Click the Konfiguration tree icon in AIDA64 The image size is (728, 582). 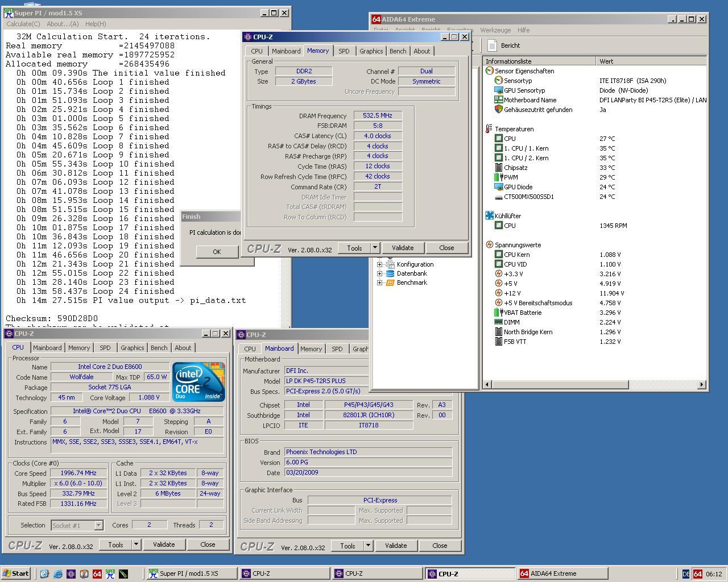point(390,264)
